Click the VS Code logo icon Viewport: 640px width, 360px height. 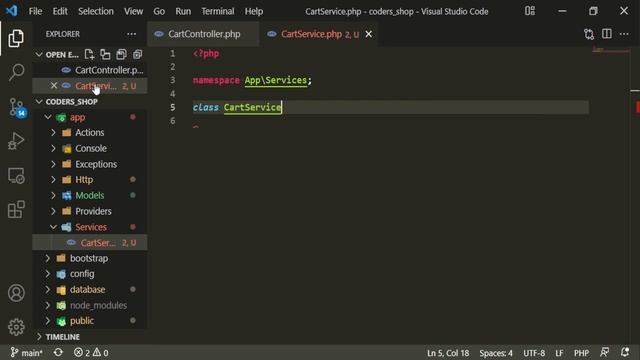(11, 11)
